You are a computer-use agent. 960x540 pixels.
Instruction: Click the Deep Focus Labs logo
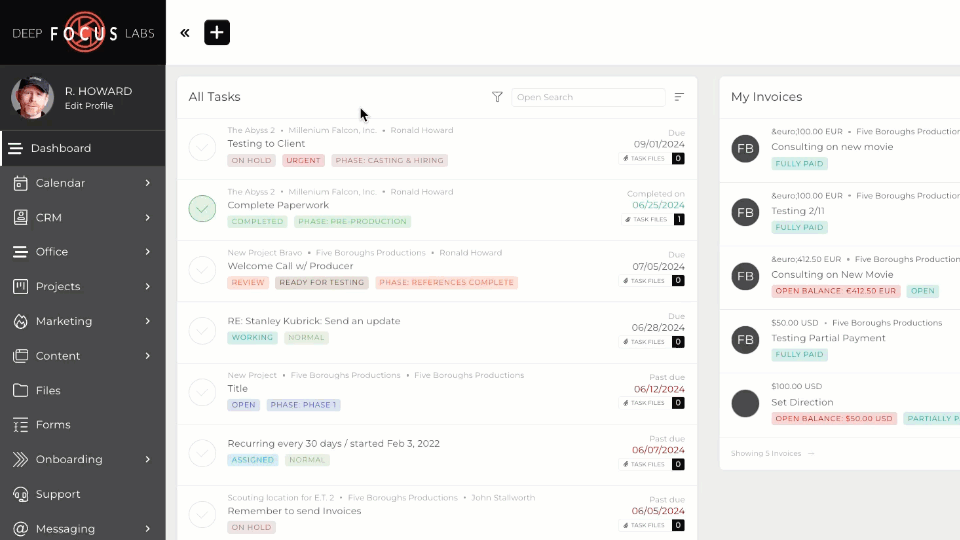(83, 32)
